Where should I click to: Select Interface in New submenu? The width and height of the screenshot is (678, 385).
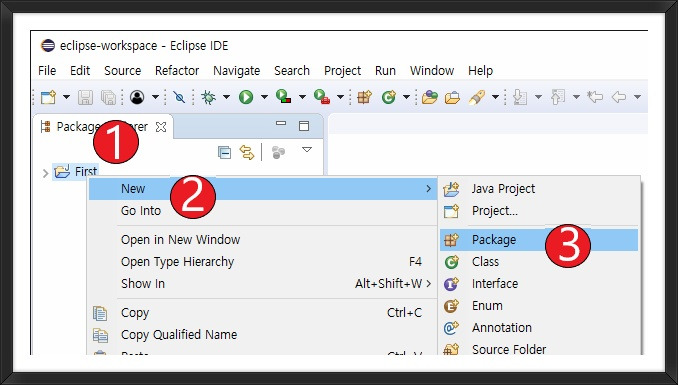[x=539, y=284]
